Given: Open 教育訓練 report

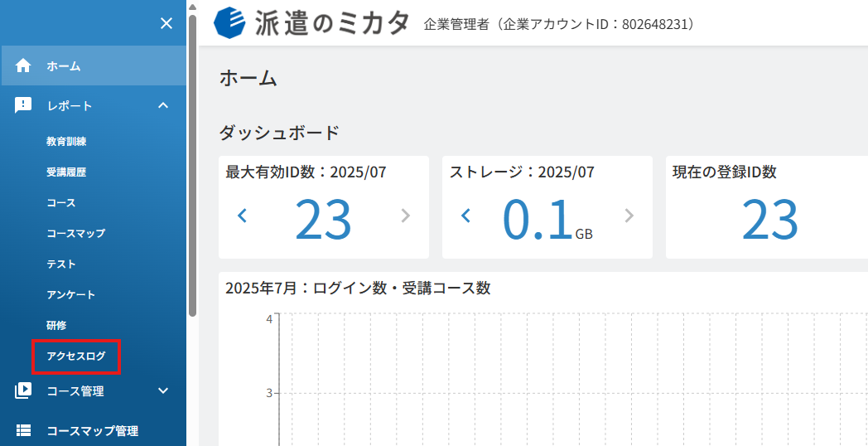Looking at the screenshot, I should 66,141.
